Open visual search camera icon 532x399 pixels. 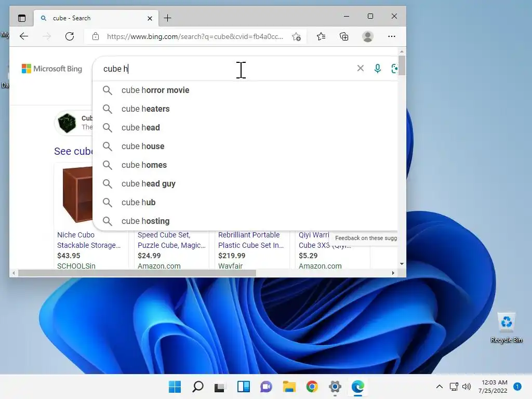(x=394, y=69)
